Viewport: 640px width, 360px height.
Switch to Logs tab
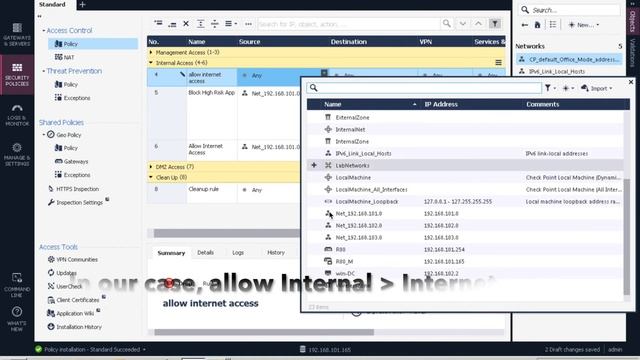click(x=238, y=253)
